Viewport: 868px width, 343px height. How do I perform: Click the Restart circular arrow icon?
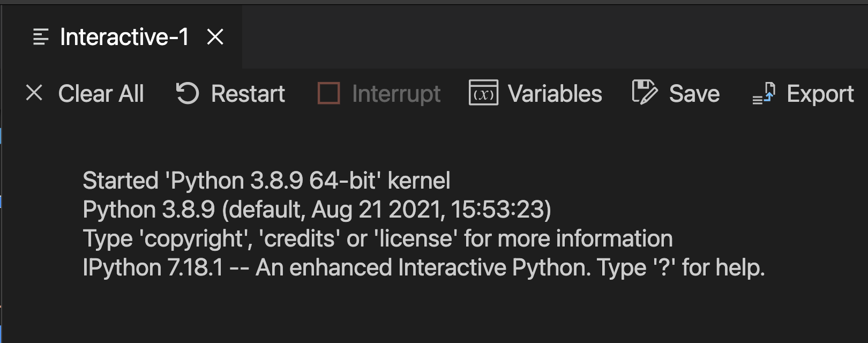click(188, 93)
